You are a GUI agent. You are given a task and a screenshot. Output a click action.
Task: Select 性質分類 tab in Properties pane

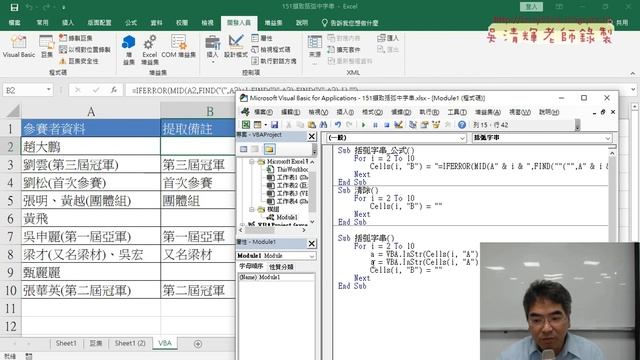[x=281, y=267]
